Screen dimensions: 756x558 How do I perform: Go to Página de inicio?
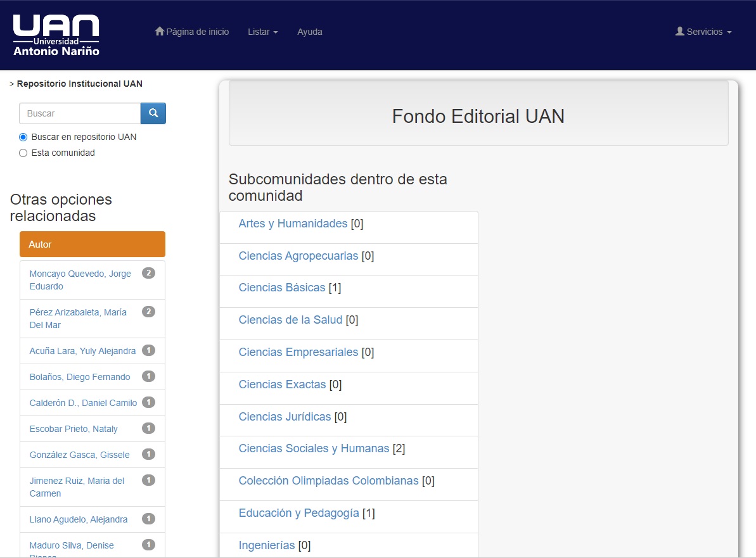pyautogui.click(x=192, y=32)
